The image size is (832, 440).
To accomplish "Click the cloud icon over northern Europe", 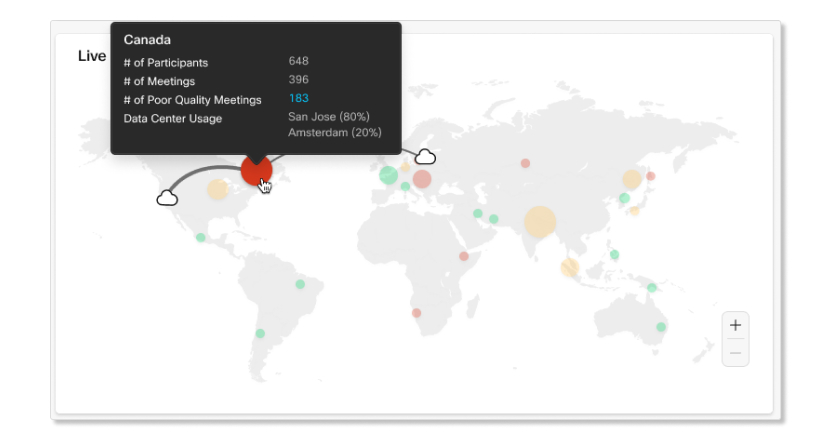I will [x=425, y=157].
